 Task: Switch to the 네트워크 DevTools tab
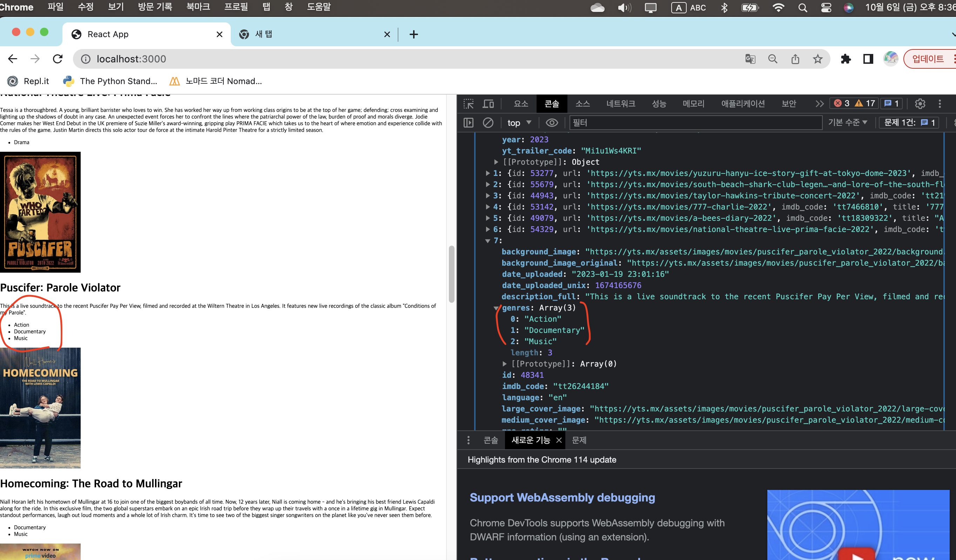point(620,103)
